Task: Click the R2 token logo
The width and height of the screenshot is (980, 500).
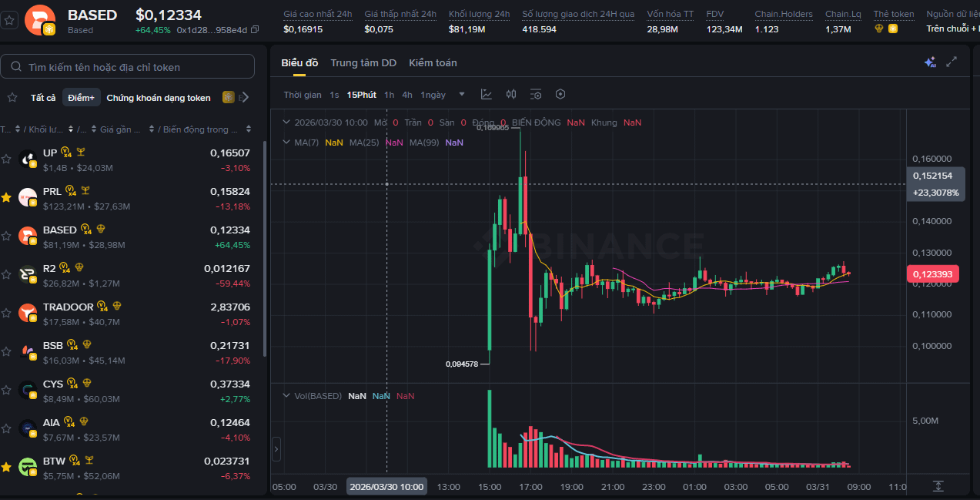Action: click(28, 275)
